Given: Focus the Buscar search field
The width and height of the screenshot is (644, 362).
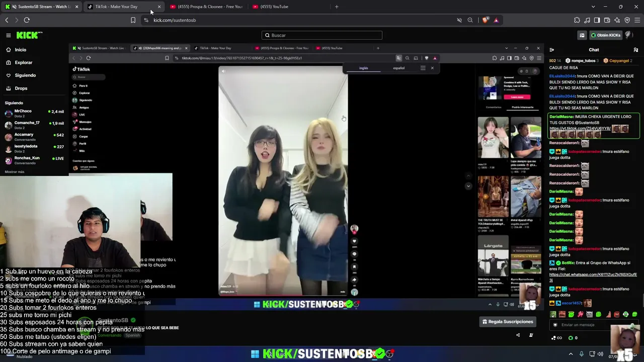Looking at the screenshot, I should [x=322, y=35].
